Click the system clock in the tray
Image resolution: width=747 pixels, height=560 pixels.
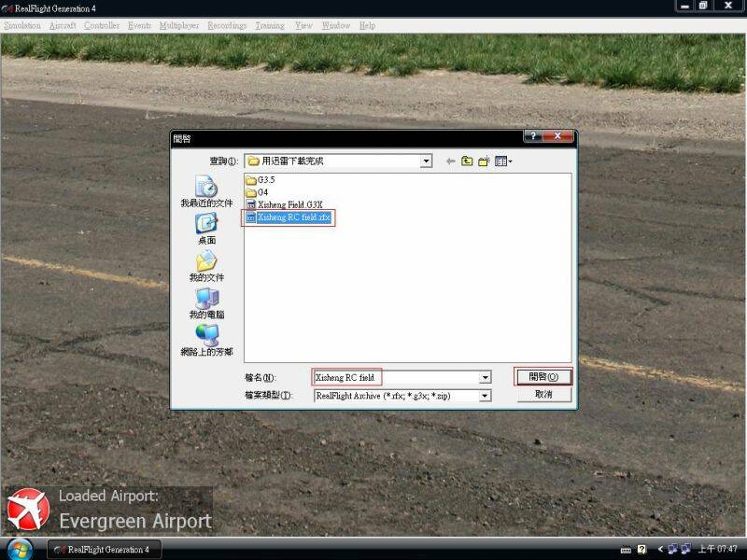[718, 550]
